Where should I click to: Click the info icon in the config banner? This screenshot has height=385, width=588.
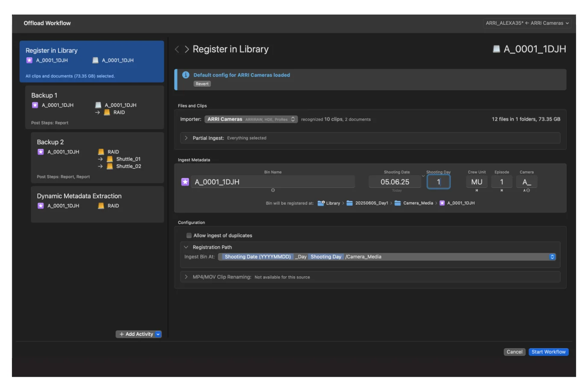click(x=186, y=75)
